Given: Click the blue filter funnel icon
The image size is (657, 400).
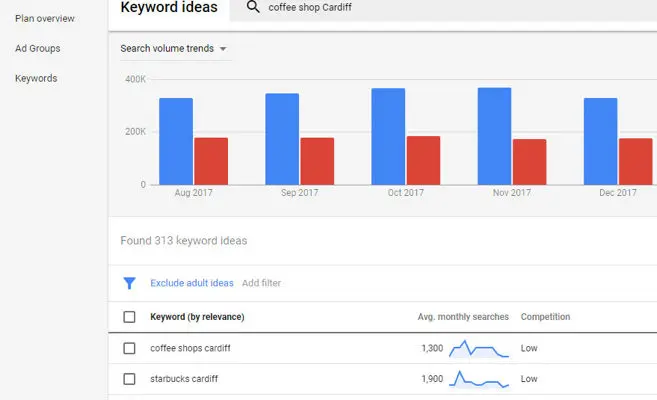Looking at the screenshot, I should point(129,283).
